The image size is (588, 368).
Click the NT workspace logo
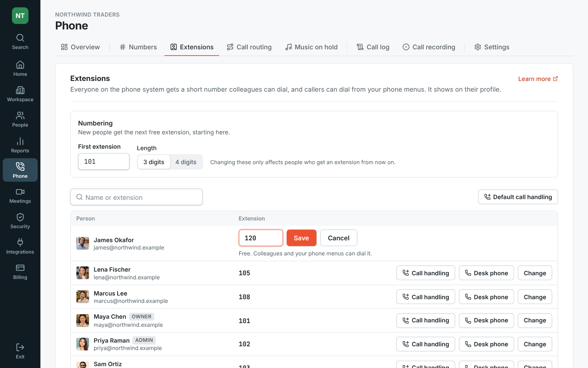point(20,16)
